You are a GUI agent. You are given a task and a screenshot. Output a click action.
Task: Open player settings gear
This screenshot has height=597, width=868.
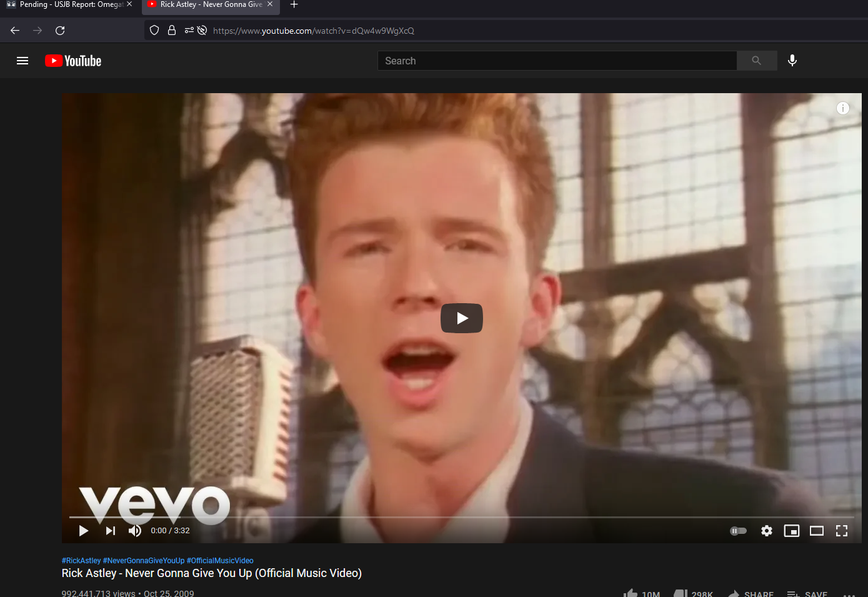(767, 531)
